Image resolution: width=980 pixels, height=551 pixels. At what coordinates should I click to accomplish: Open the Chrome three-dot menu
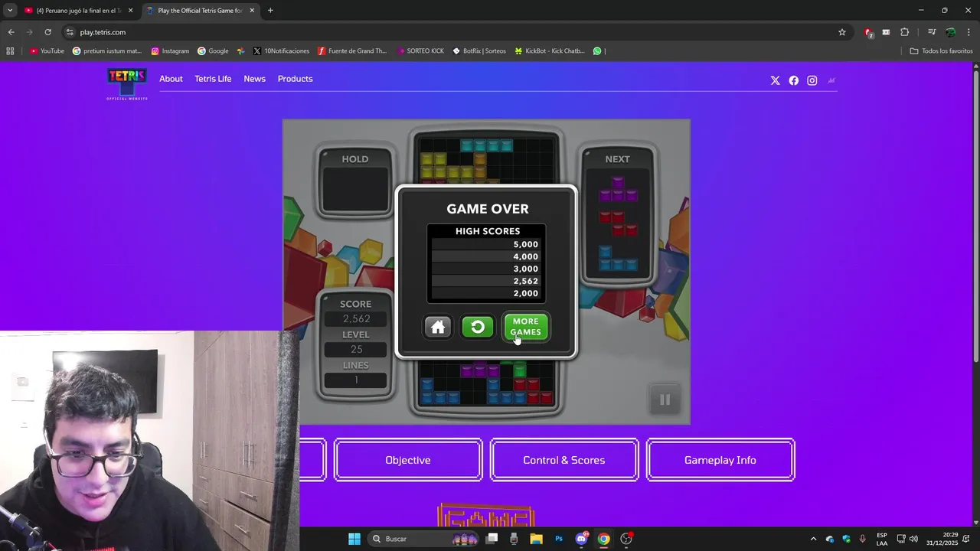(969, 32)
